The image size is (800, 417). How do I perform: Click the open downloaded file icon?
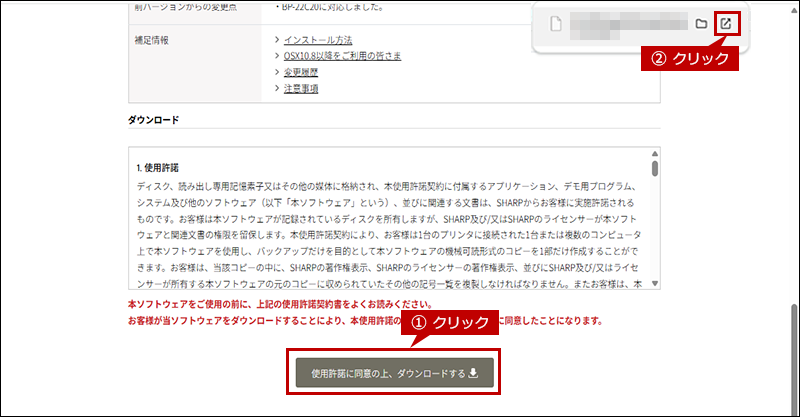point(725,23)
